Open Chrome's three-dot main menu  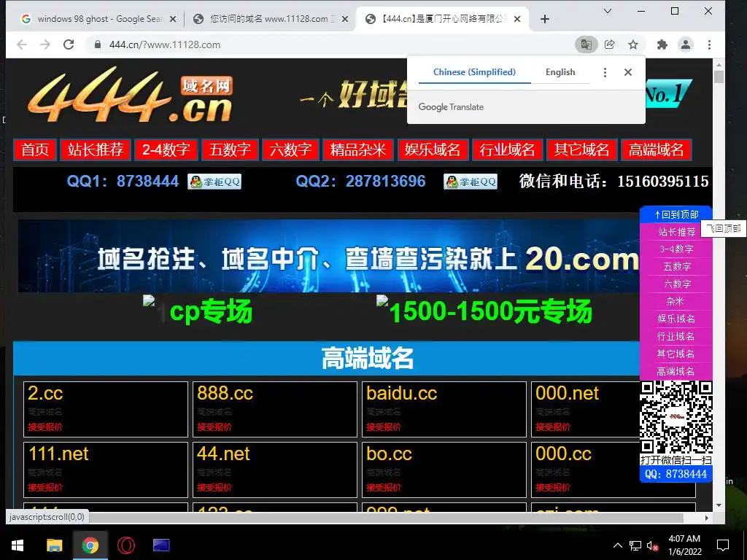coord(709,44)
